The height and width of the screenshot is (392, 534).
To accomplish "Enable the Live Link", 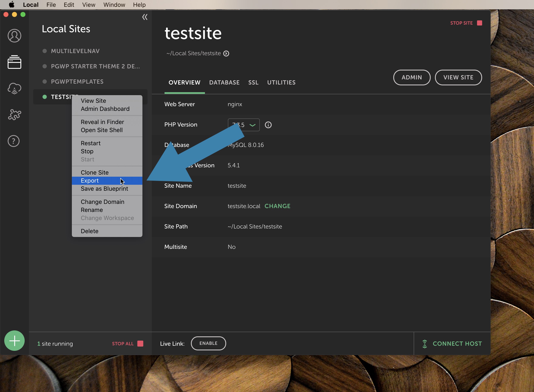I will pos(208,343).
